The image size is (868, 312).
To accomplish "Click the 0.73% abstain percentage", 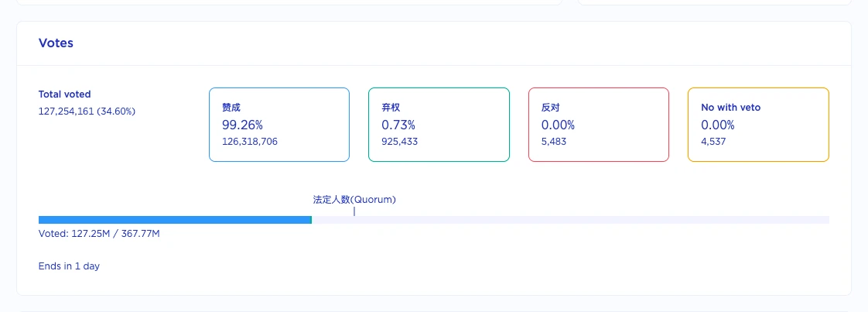I will [398, 125].
